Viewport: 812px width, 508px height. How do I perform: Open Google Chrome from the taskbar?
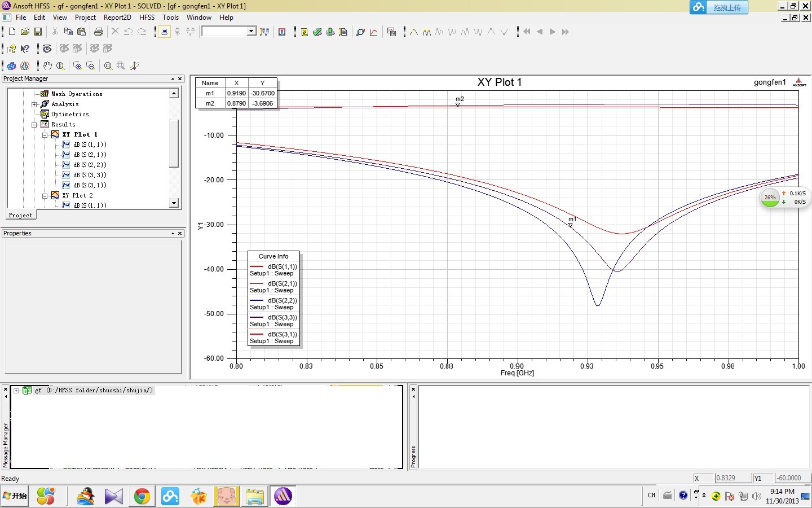tap(142, 496)
